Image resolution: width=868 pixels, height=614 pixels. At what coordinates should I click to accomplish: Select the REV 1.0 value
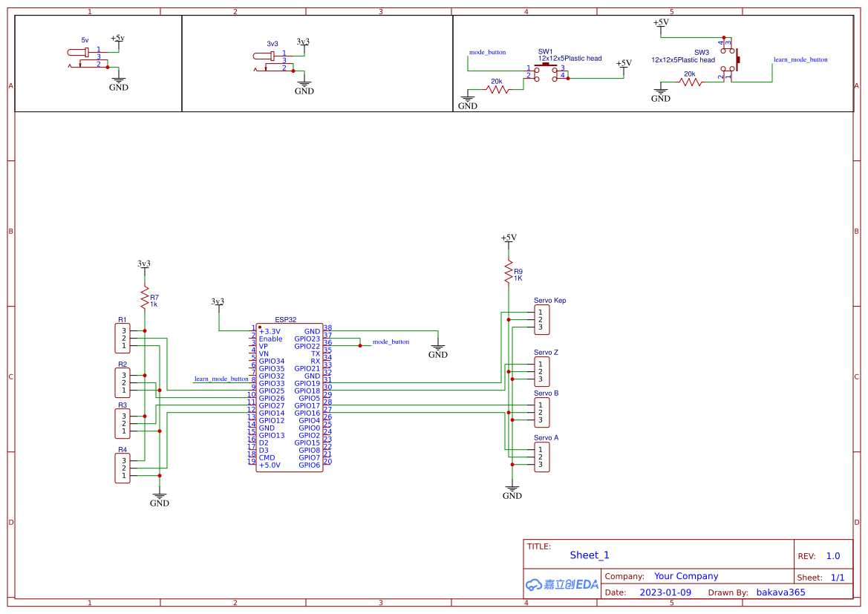[832, 555]
